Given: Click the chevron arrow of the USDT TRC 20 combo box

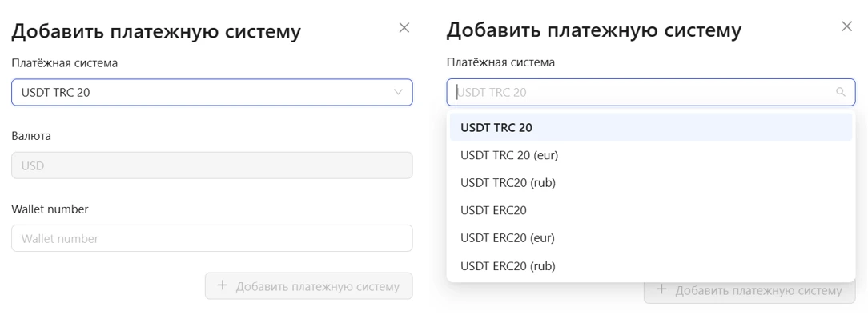Looking at the screenshot, I should click(397, 92).
